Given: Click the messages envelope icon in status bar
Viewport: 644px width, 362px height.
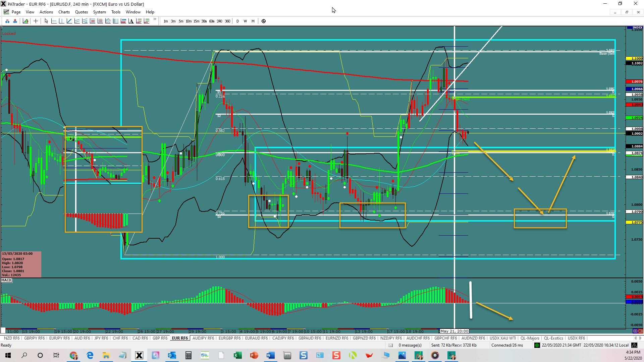Looking at the screenshot, I should (391, 345).
